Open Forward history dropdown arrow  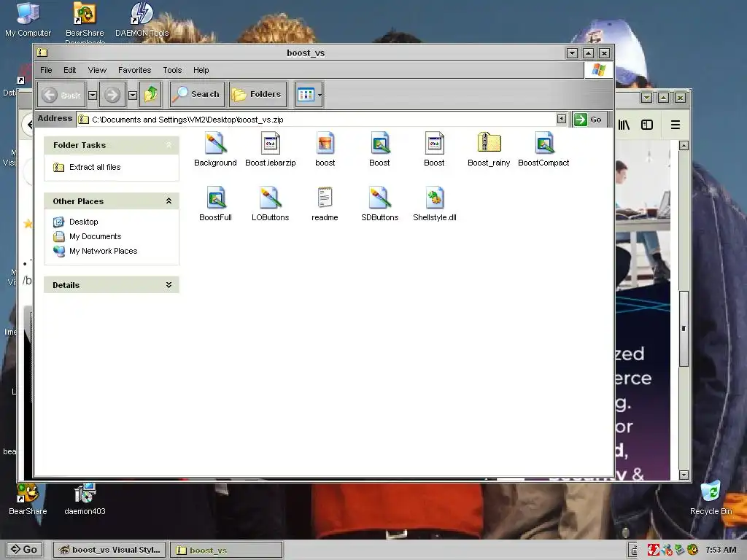pos(133,96)
